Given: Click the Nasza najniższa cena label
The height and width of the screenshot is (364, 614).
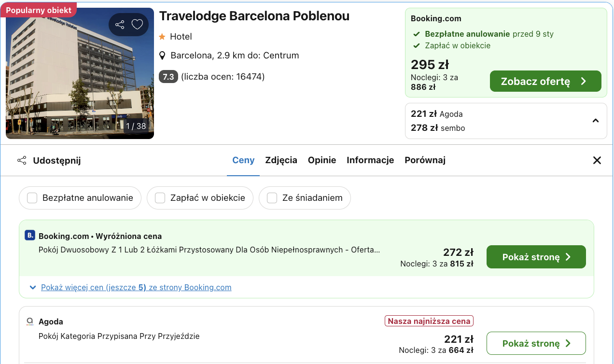Looking at the screenshot, I should coord(429,321).
